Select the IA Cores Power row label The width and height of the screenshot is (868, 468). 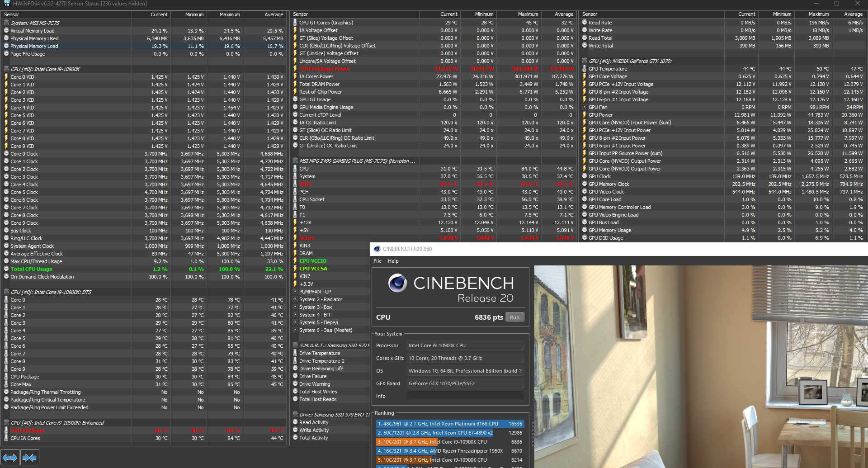[316, 76]
